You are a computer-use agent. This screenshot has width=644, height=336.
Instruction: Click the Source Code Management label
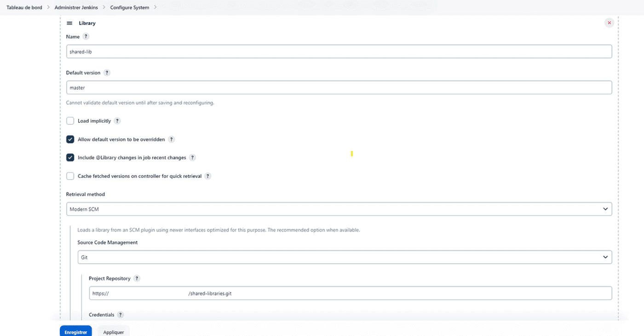(x=108, y=243)
